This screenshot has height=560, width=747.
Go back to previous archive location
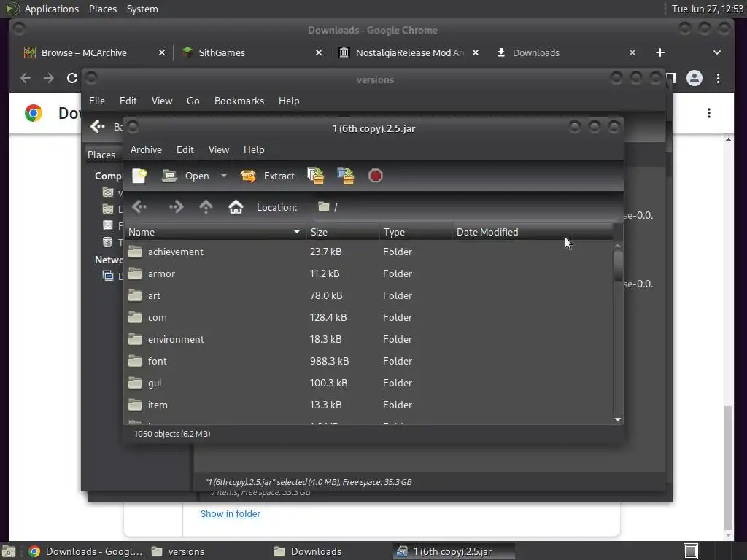(x=139, y=206)
